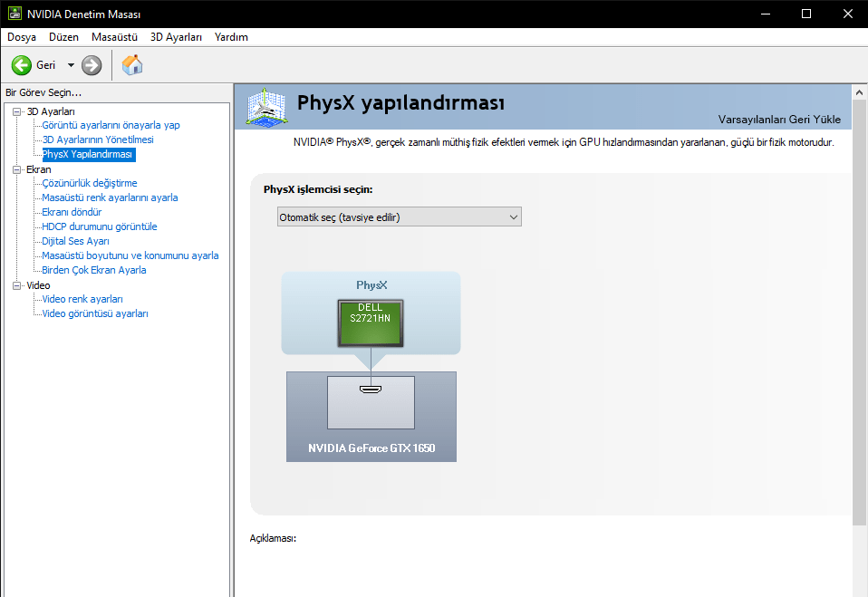Open Görüntü ayarlarını önayarla yap
Screen dimensions: 868x597
tap(111, 125)
